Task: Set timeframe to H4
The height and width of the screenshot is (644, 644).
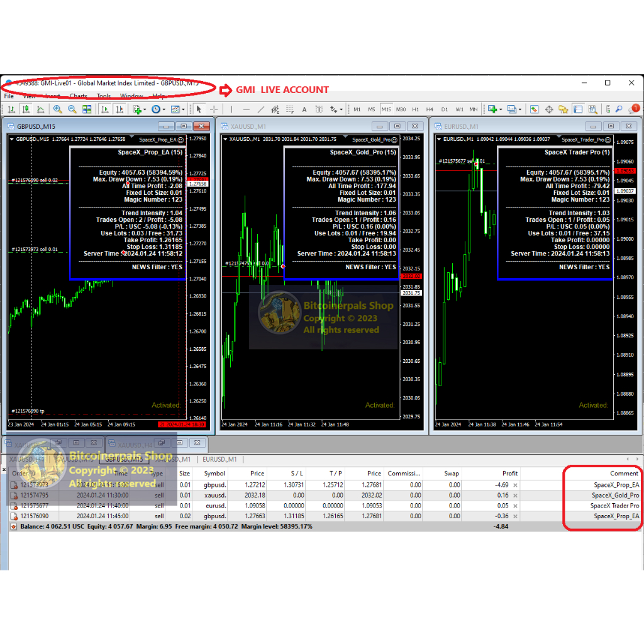Action: pos(430,109)
